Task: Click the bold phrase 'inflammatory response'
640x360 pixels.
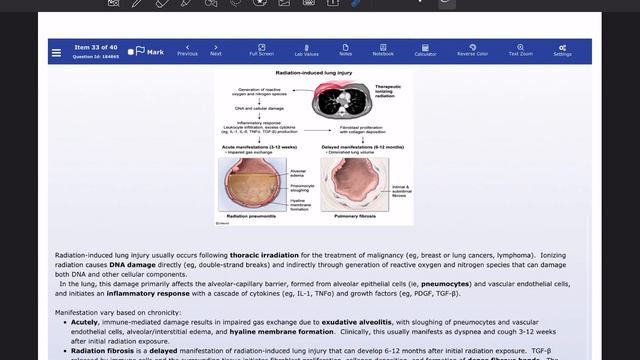Action: (x=148, y=293)
